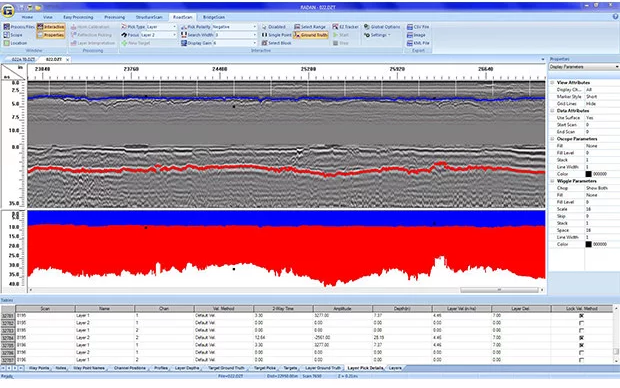Screen dimensions: 620x388
Task: Click the Amplitude column header
Action: coord(342,309)
